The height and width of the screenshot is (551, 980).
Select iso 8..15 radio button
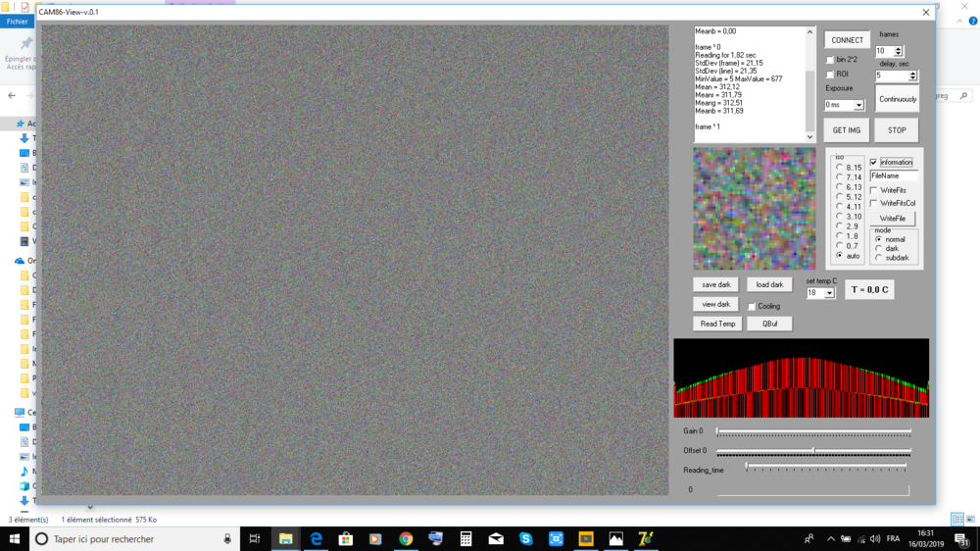pos(840,167)
